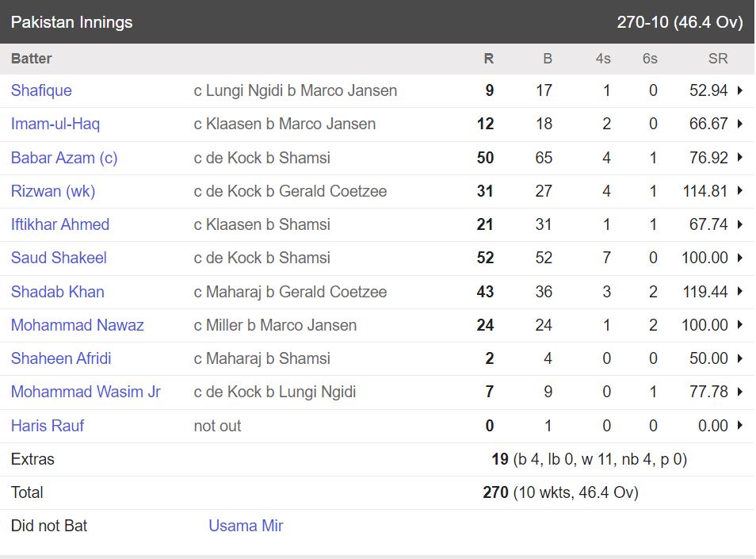The height and width of the screenshot is (559, 756).
Task: Open Haris Rauf's player profile
Action: (x=48, y=426)
